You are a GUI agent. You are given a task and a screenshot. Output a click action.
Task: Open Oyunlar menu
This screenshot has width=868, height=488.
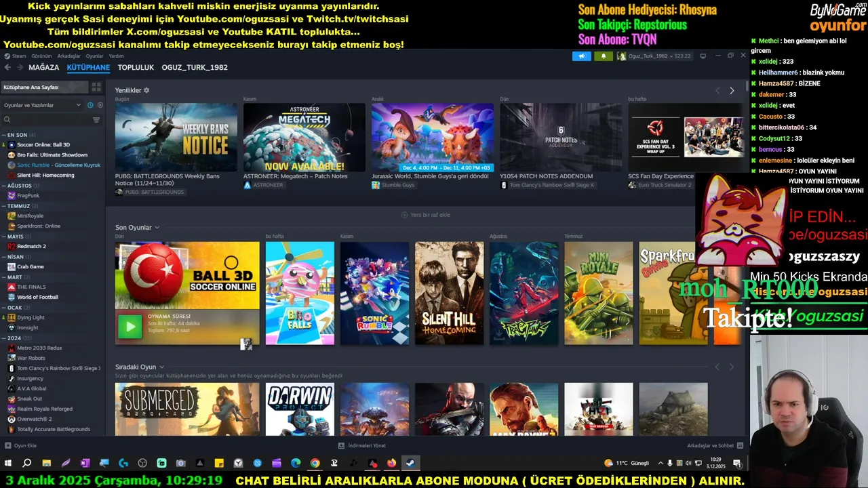tap(94, 56)
